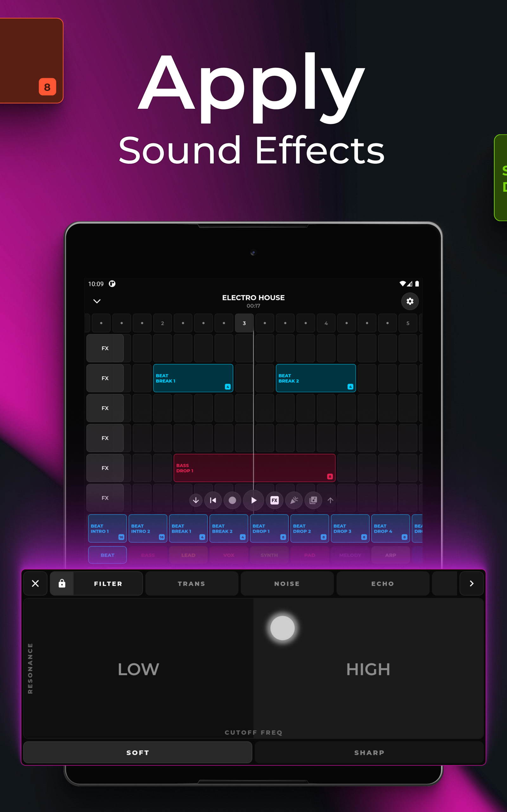Close the effects panel with the X
Screen dimensions: 507x812
coord(35,584)
